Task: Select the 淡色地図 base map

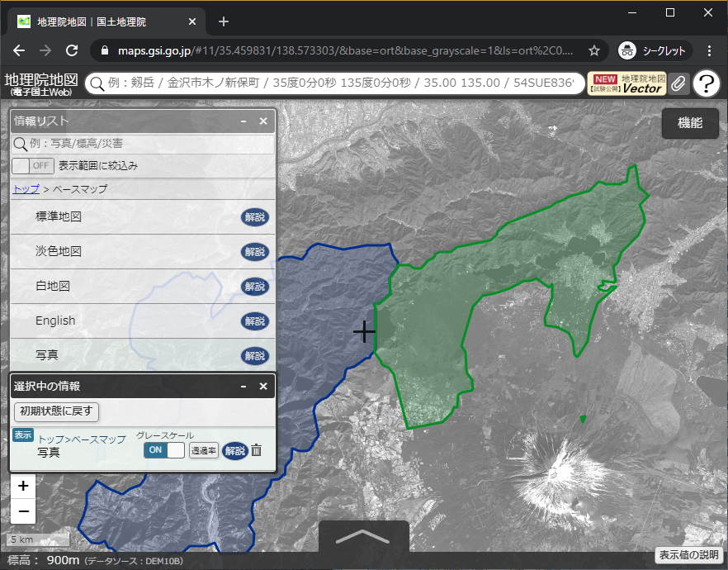Action: 58,251
